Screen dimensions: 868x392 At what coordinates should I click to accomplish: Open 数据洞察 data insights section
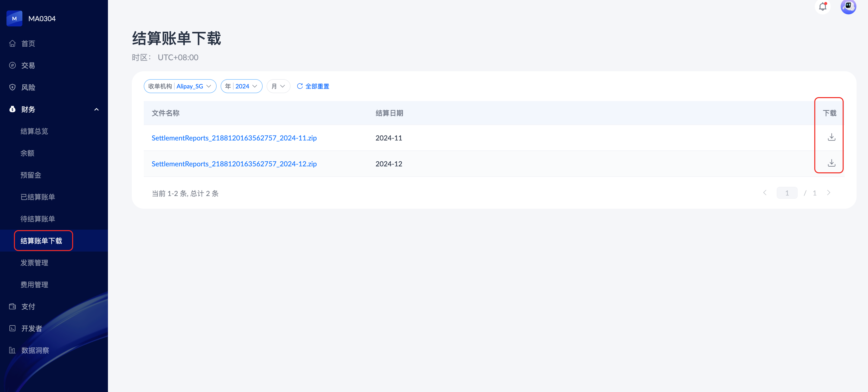pos(35,350)
